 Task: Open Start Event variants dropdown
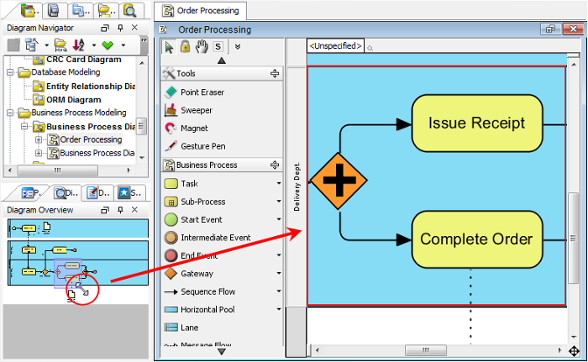click(279, 219)
